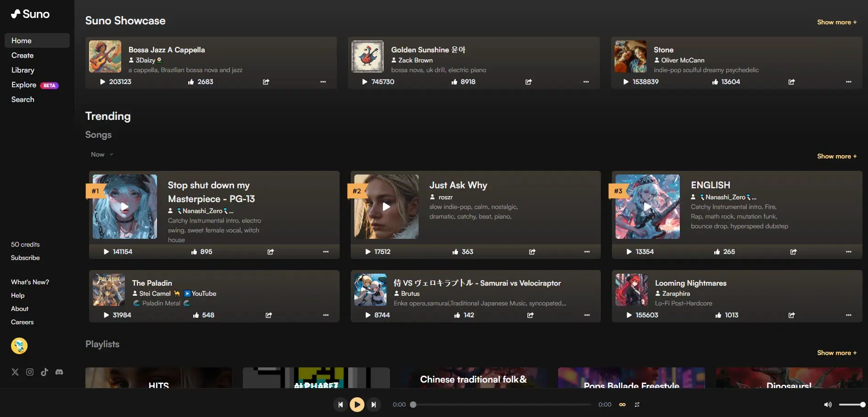Screen dimensions: 868x417
Task: Open more options menu for ENGLISH song
Action: click(848, 252)
